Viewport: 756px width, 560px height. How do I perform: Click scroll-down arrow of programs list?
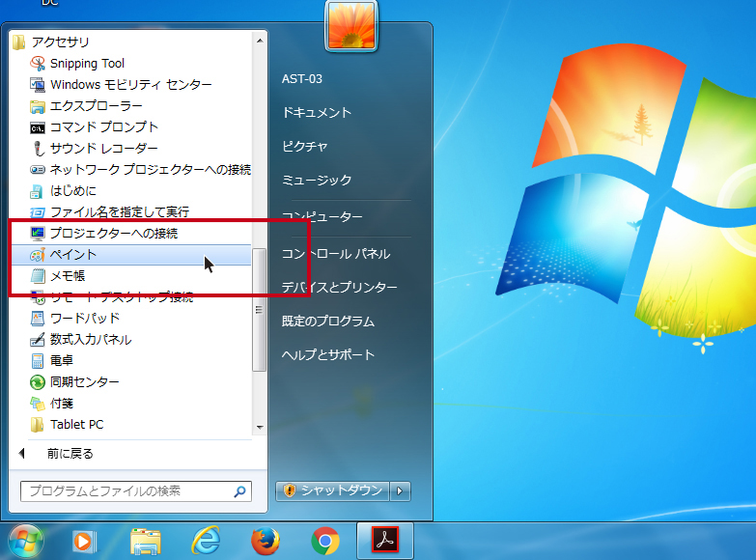pos(259,426)
